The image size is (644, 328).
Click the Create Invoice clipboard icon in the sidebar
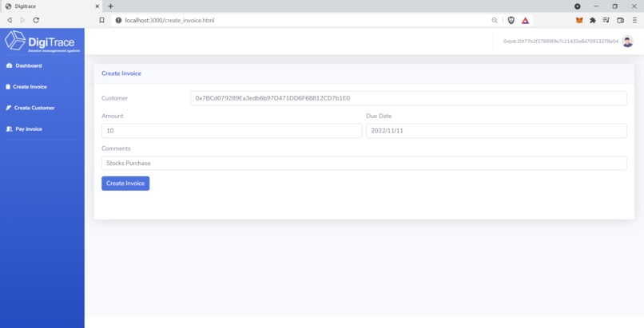(8, 87)
